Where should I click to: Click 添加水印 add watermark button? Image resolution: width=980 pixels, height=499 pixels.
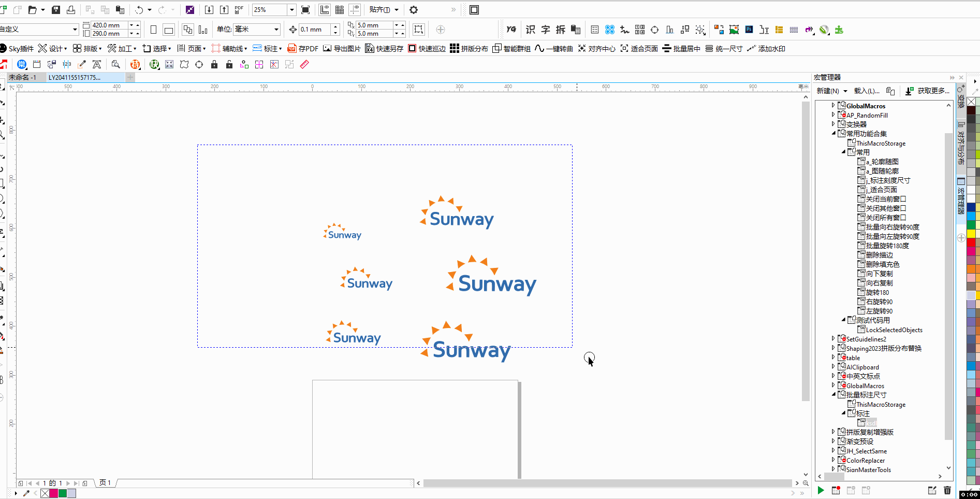766,49
